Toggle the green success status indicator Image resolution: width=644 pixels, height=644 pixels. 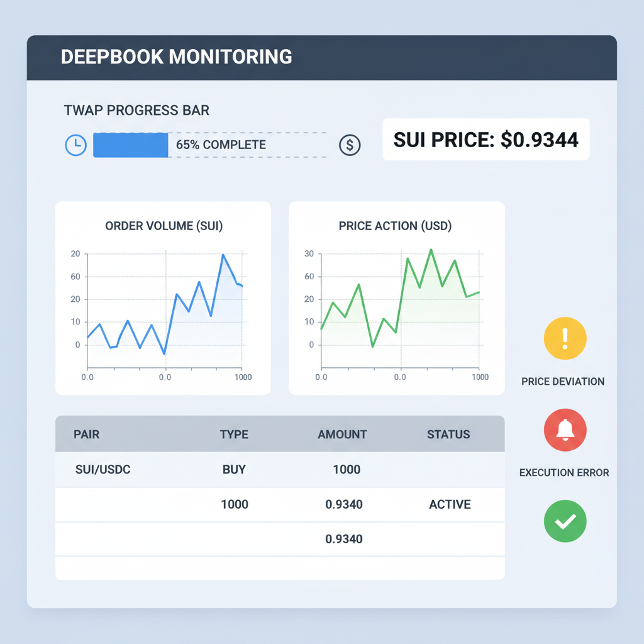(x=564, y=521)
